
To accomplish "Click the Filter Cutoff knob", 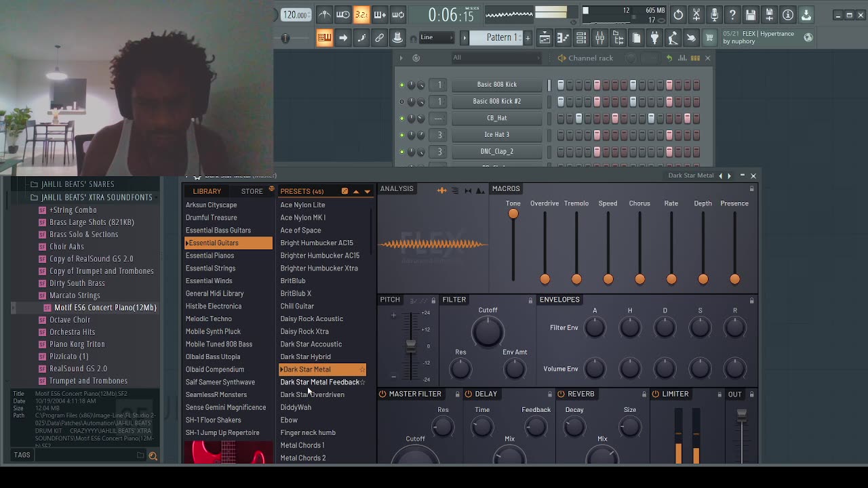I will coord(488,332).
